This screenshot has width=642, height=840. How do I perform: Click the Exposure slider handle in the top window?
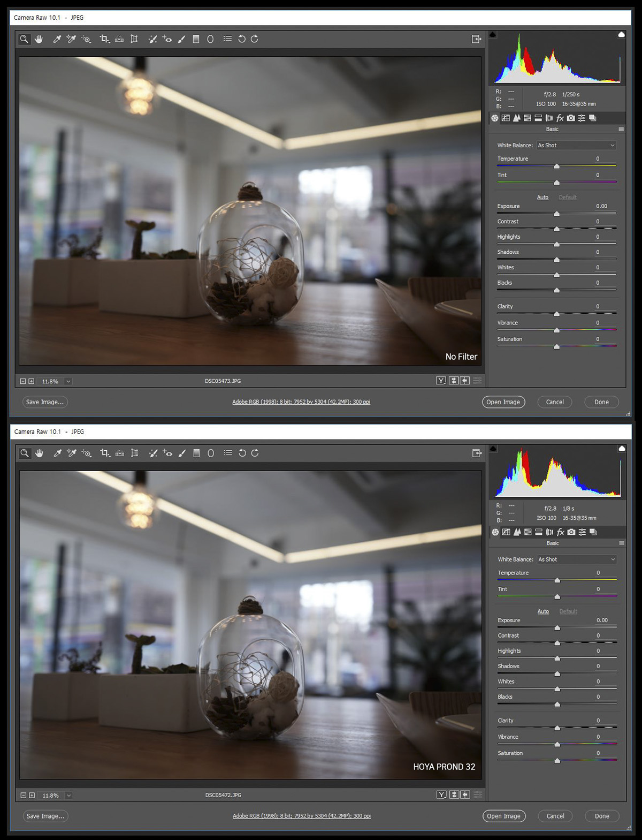click(557, 214)
